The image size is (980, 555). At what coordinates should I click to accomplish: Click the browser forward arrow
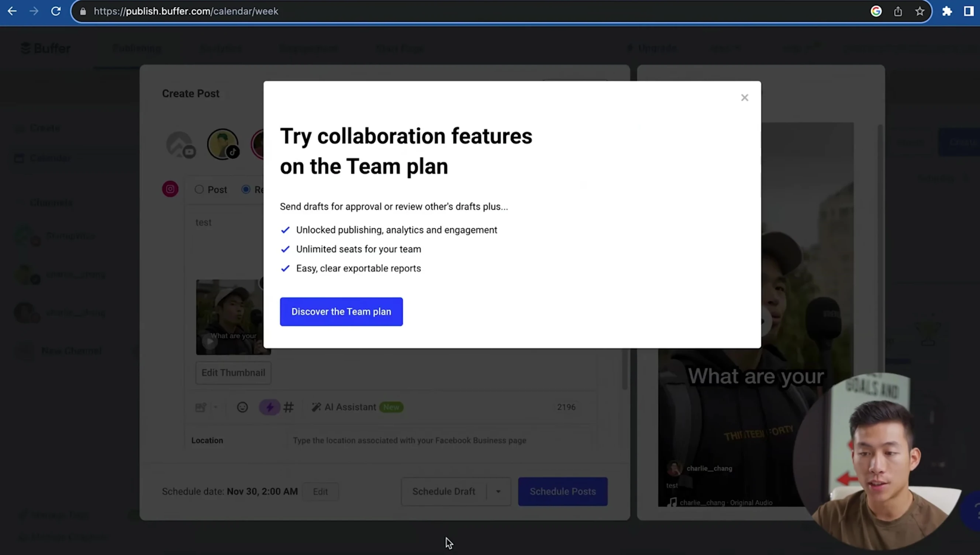pos(34,11)
